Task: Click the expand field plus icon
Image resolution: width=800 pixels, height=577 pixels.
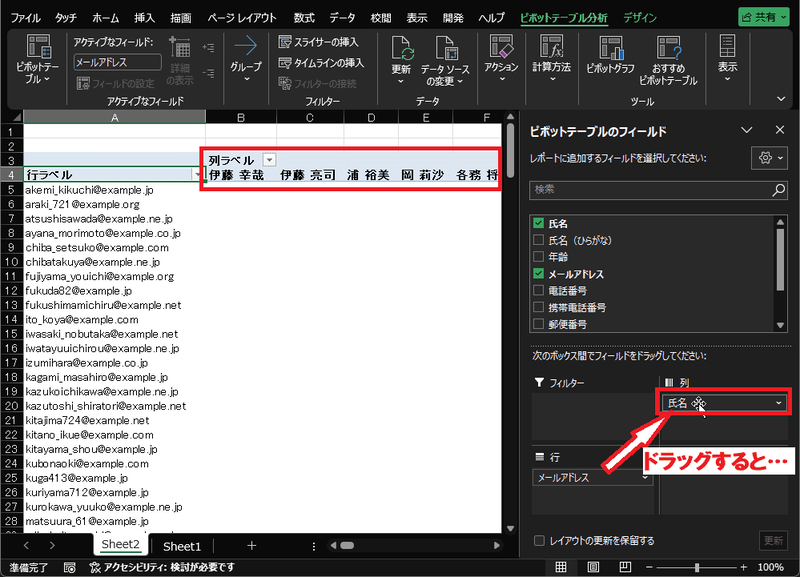Action: (x=208, y=47)
